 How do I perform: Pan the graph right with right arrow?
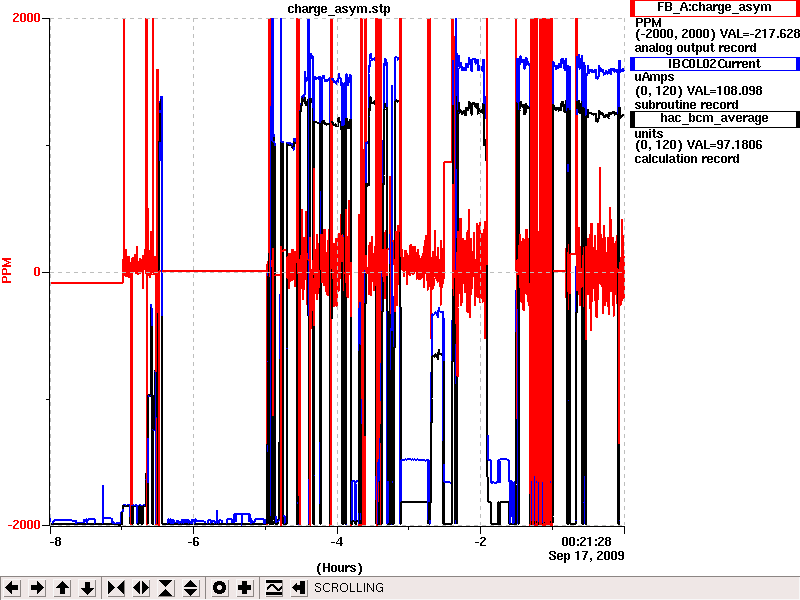click(37, 588)
